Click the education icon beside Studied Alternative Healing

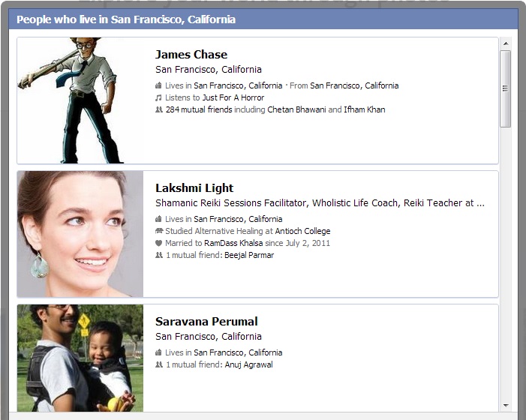(159, 231)
